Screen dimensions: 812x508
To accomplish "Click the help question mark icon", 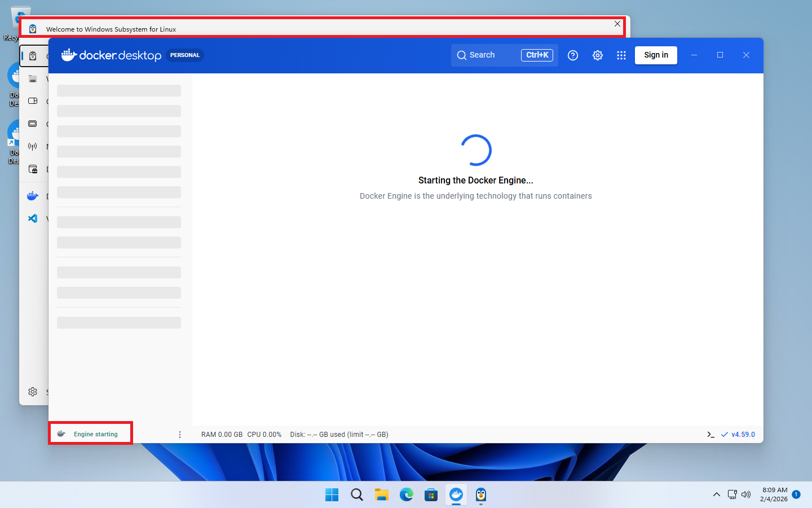I will 573,55.
